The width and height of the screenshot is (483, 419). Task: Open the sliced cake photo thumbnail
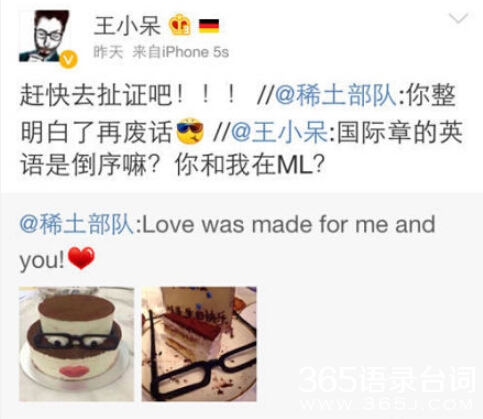(x=199, y=344)
